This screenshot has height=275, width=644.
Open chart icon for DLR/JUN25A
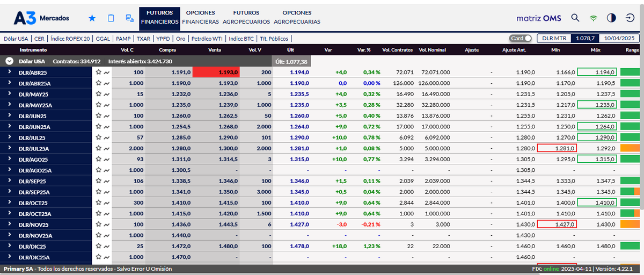click(106, 127)
